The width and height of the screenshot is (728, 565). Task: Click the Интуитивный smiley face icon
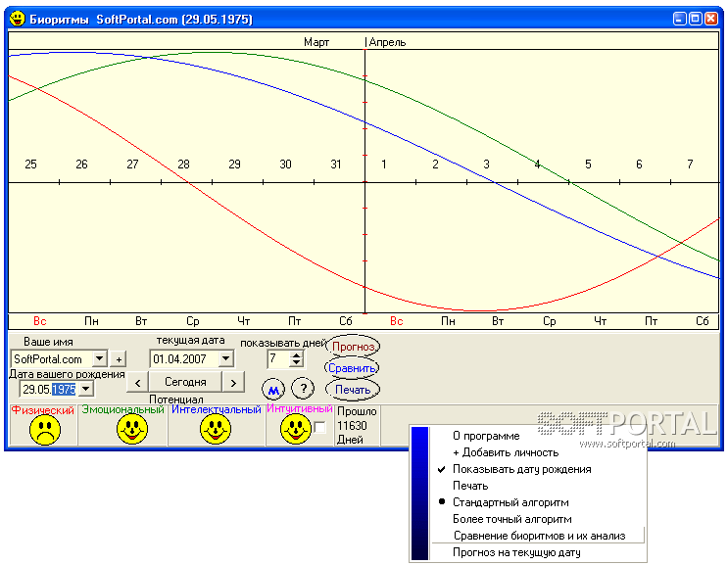(x=296, y=429)
